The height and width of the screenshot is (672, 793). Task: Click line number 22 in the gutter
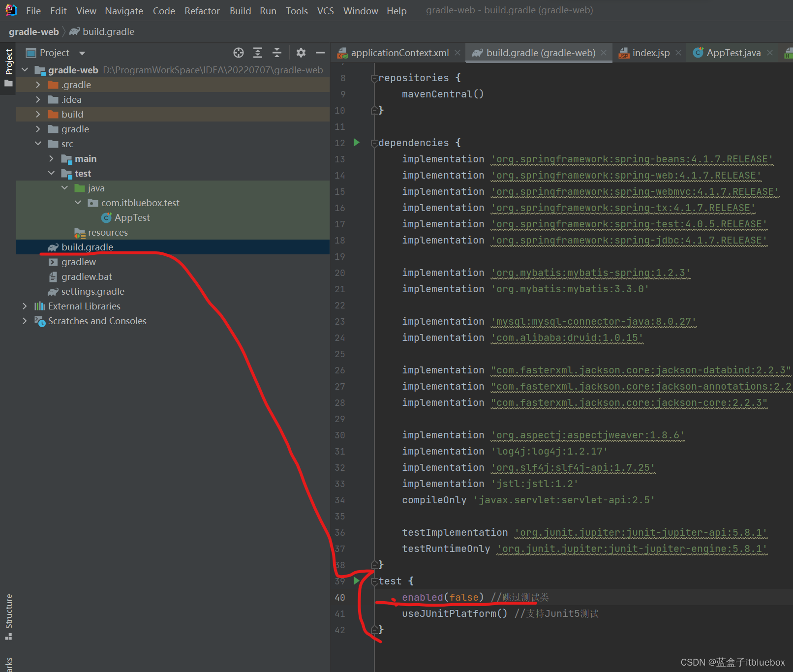[x=340, y=305]
